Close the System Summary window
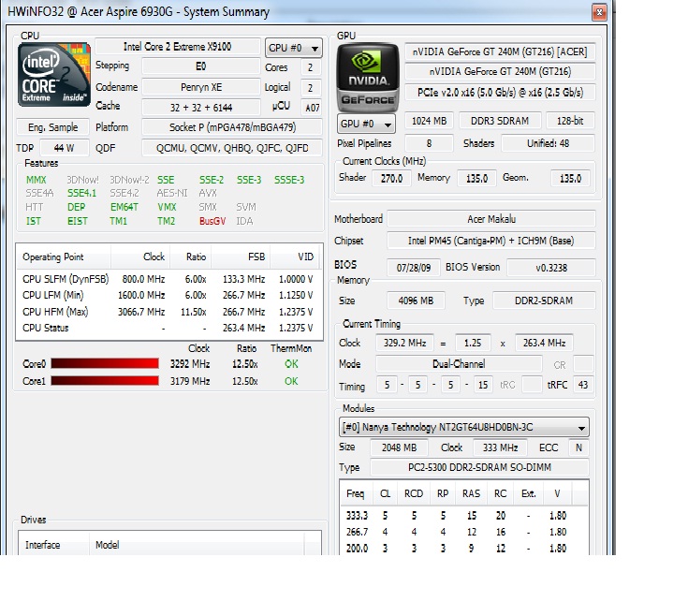Viewport: 688px width, 616px height. point(599,12)
